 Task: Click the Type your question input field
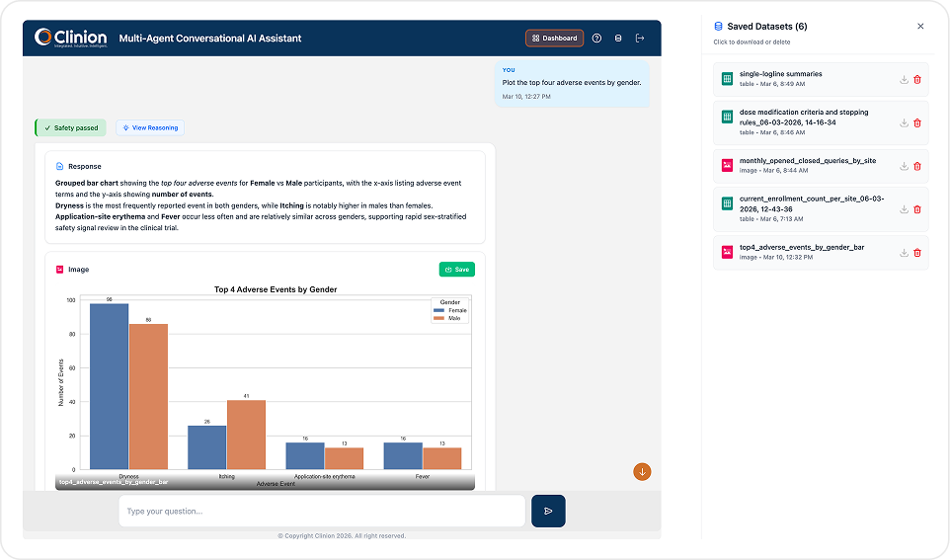322,511
